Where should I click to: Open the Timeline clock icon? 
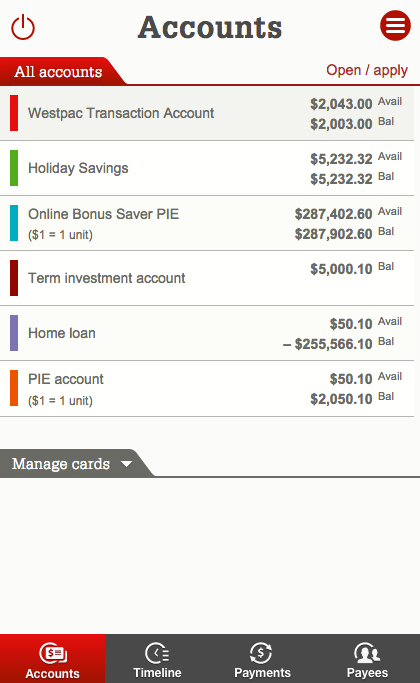157,653
